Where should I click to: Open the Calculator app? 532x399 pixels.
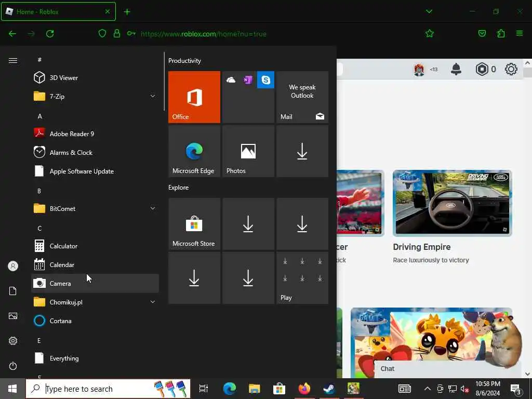tap(95, 246)
